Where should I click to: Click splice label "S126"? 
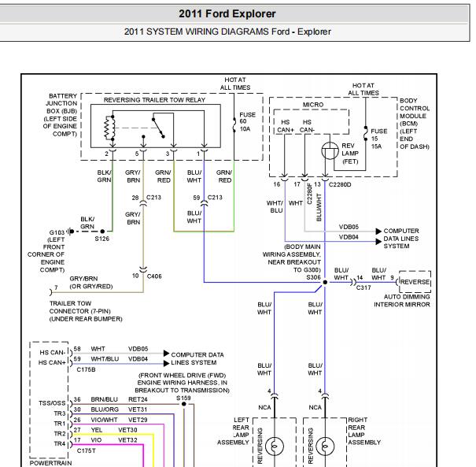tap(102, 239)
